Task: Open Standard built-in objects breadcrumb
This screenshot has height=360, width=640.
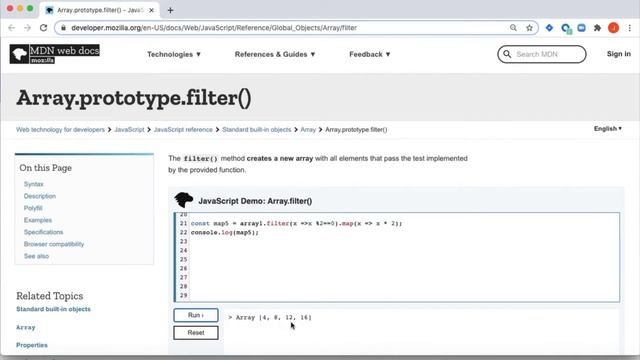Action: [256, 129]
